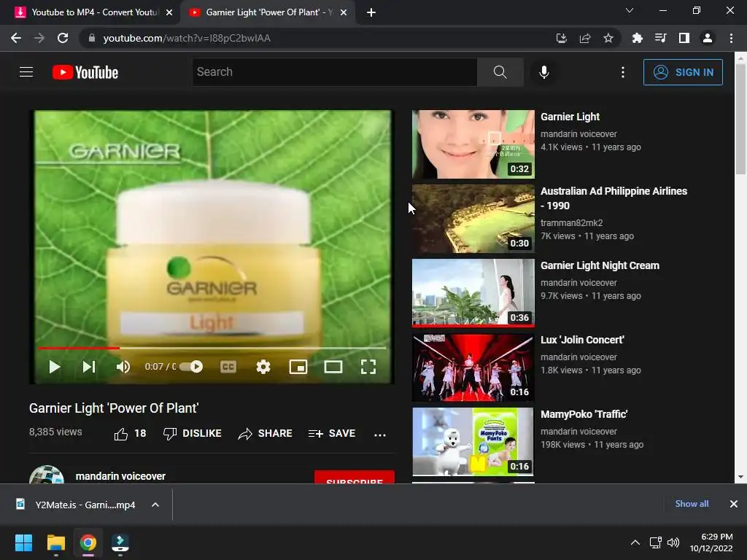Enable miniplayer mode
Viewport: 747px width, 560px height.
[x=298, y=367]
